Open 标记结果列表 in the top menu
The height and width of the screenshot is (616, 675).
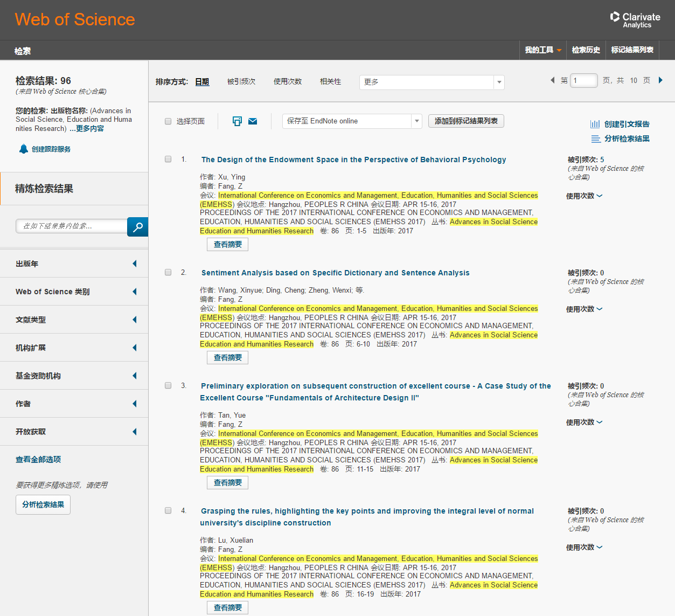[632, 50]
